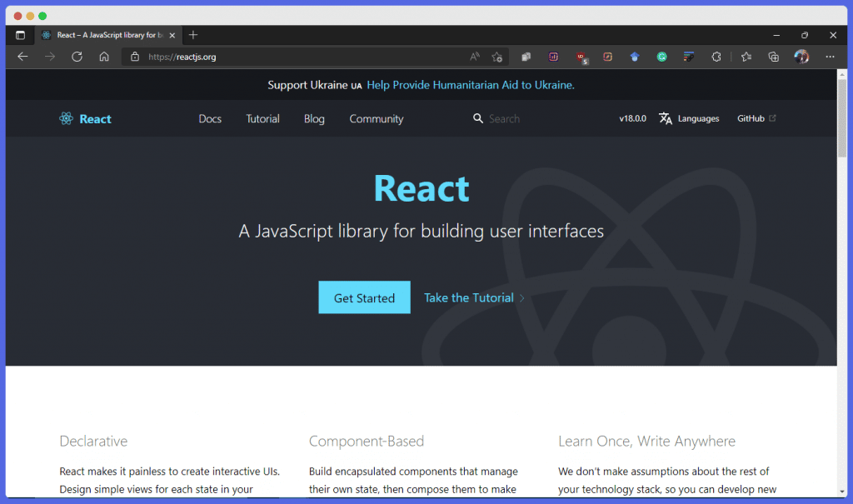Image resolution: width=853 pixels, height=504 pixels.
Task: Click the large React hero title
Action: (x=422, y=188)
